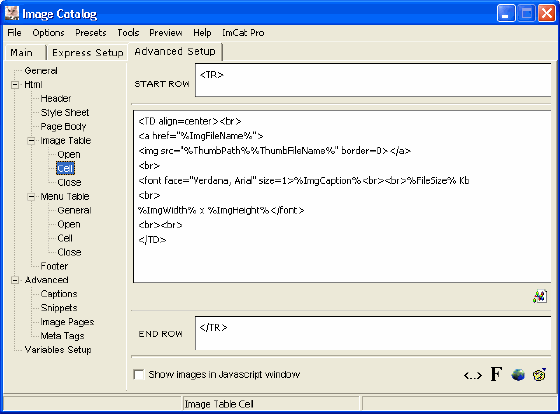Open the Presets menu
Image resolution: width=560 pixels, height=414 pixels.
91,33
